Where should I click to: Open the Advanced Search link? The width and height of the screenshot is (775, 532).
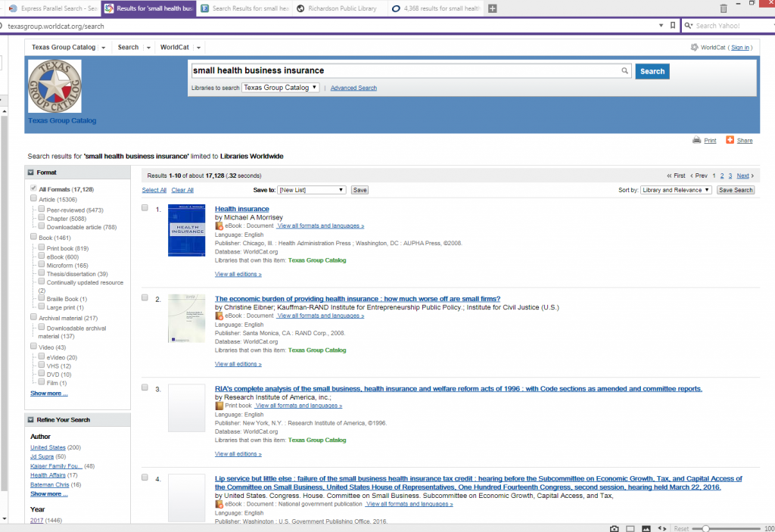353,88
